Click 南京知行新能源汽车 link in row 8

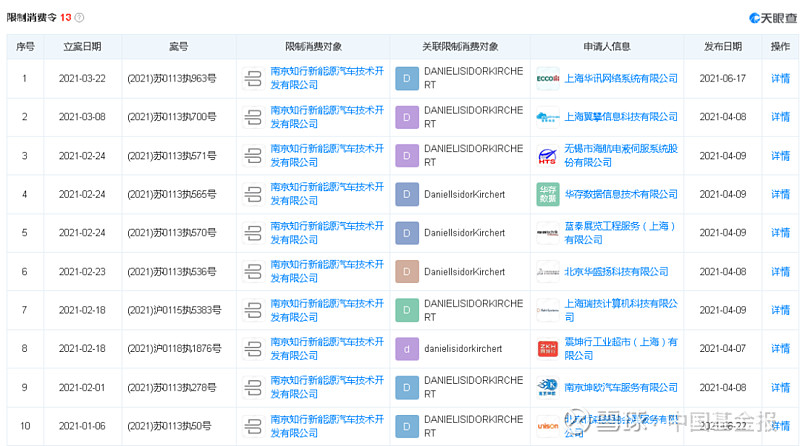point(327,349)
